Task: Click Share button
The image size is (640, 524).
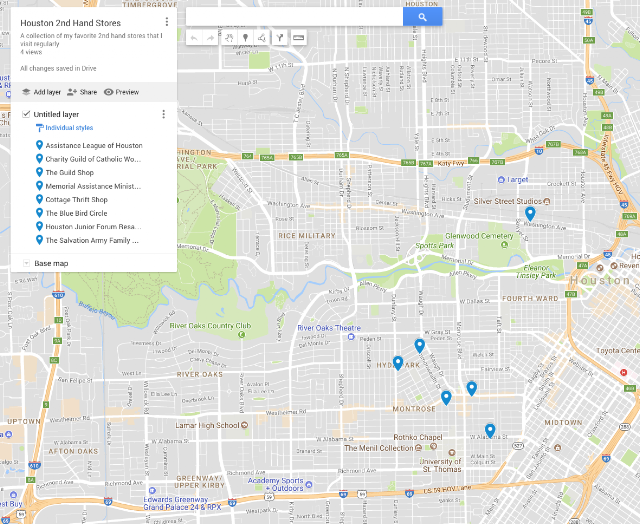Action: click(82, 92)
